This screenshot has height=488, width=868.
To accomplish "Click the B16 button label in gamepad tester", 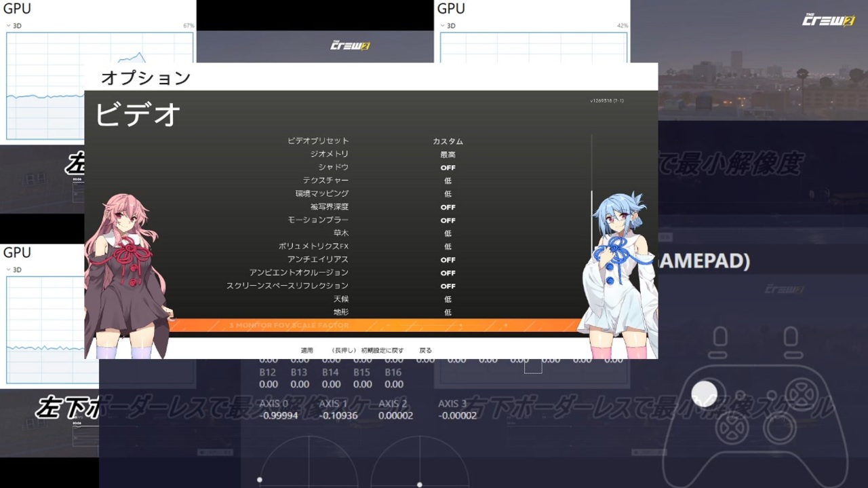I will tap(394, 373).
